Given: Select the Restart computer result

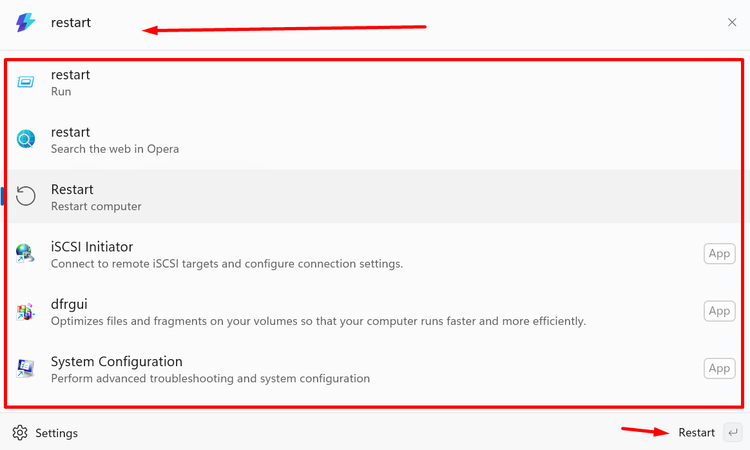Looking at the screenshot, I should click(374, 197).
